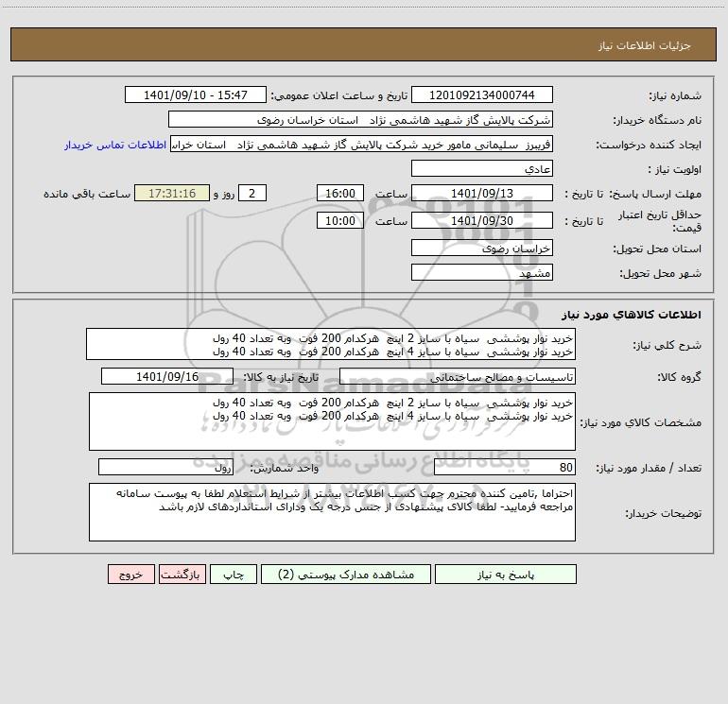Click the گروه کالا field تاسیسات و مصالح ساختمانی
Viewport: 728px width, 704px height.
(458, 376)
